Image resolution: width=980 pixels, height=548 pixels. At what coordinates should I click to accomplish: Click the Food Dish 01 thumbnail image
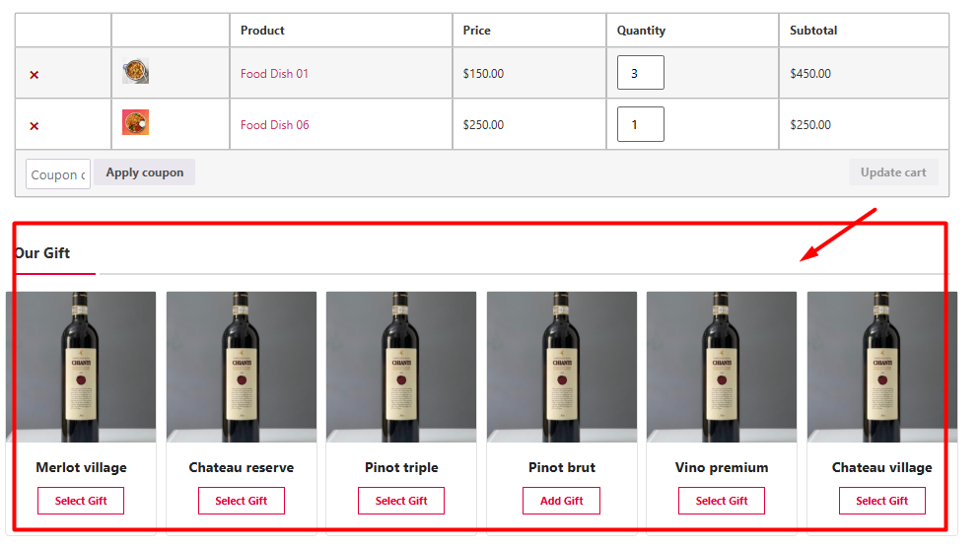pyautogui.click(x=135, y=72)
